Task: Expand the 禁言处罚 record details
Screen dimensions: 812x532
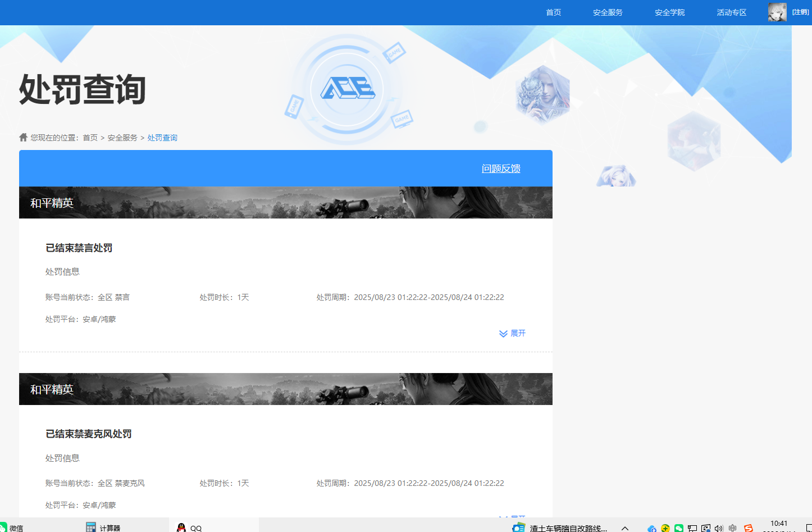Action: [512, 333]
